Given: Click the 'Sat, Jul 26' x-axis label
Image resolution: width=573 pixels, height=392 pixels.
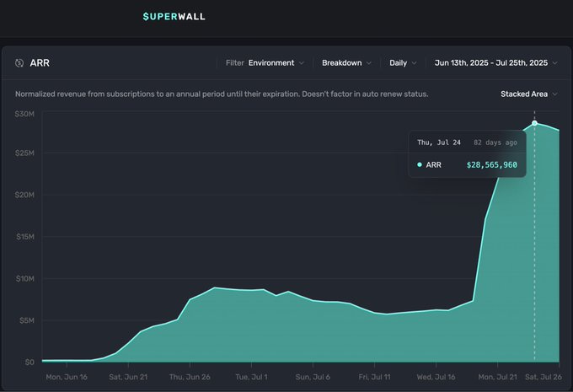Looking at the screenshot, I should tap(544, 377).
